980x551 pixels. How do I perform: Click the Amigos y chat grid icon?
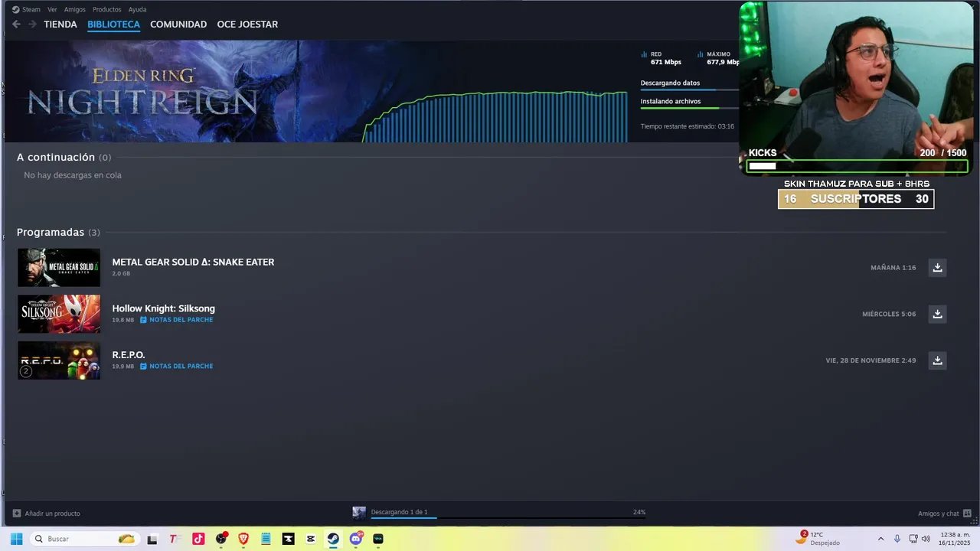(967, 514)
